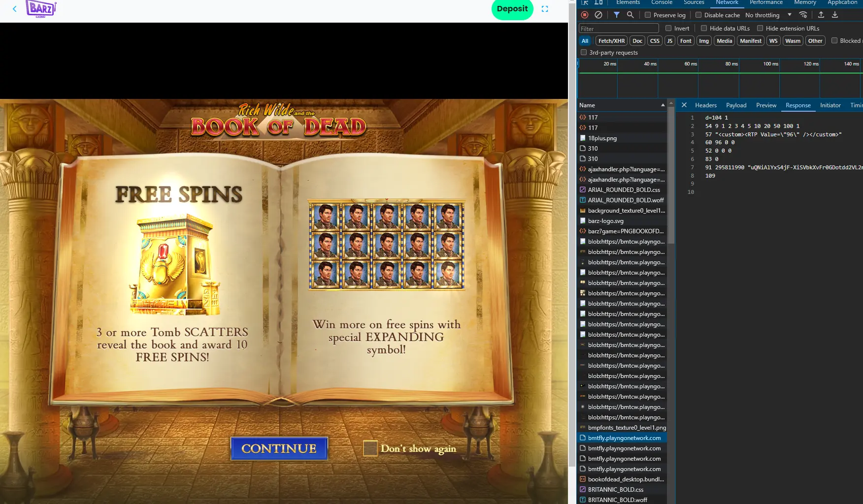
Task: Filter requests by WS type
Action: coord(773,41)
